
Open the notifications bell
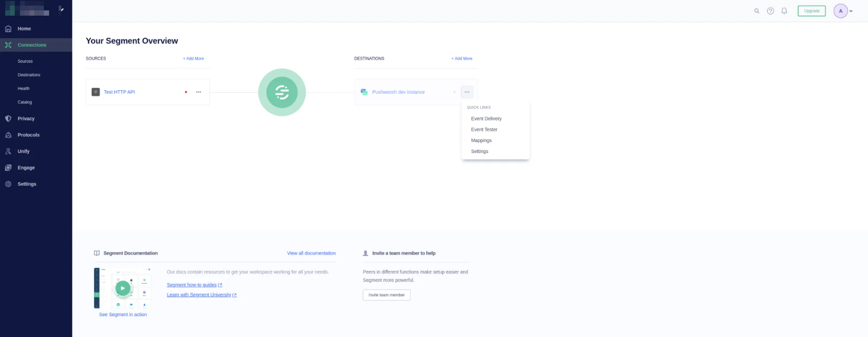pos(784,11)
